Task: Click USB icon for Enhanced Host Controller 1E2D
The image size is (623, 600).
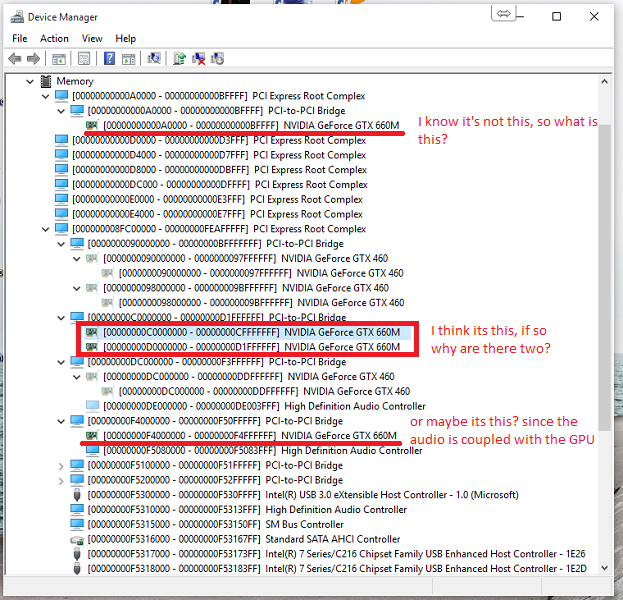Action: point(77,569)
